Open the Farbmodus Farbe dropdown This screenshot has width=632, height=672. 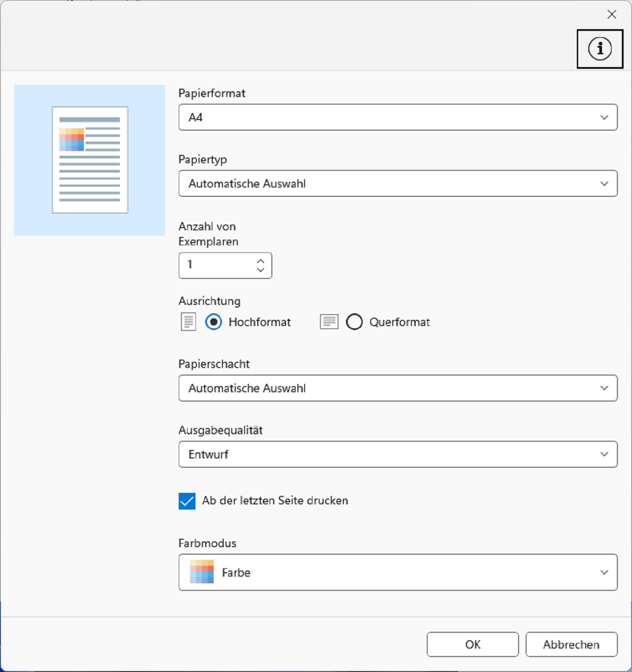point(398,572)
